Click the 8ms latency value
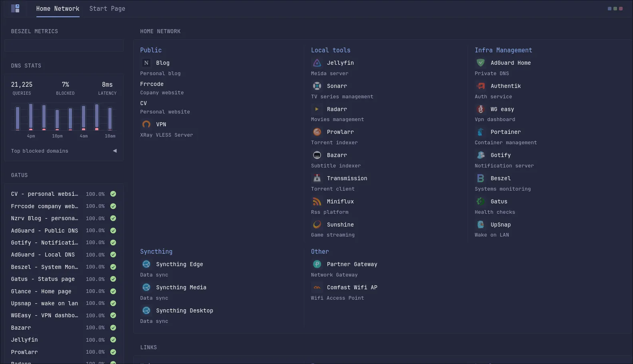The height and width of the screenshot is (364, 633). point(107,84)
